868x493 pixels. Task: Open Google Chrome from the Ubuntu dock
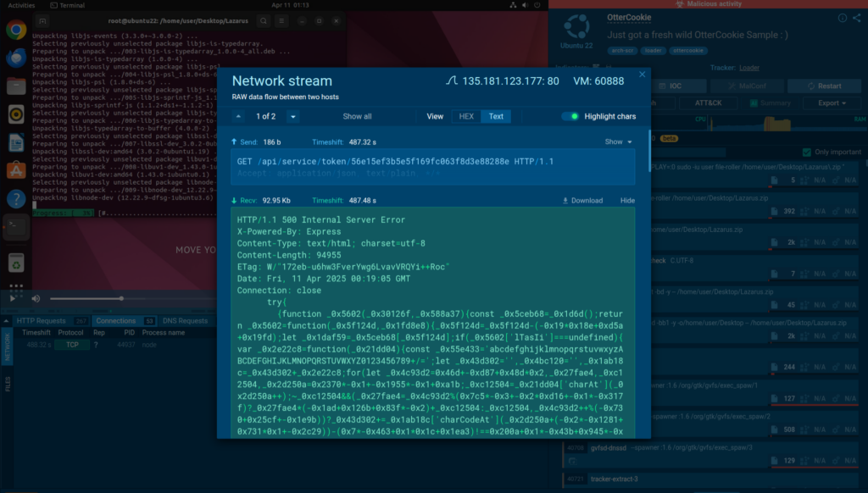(x=15, y=30)
